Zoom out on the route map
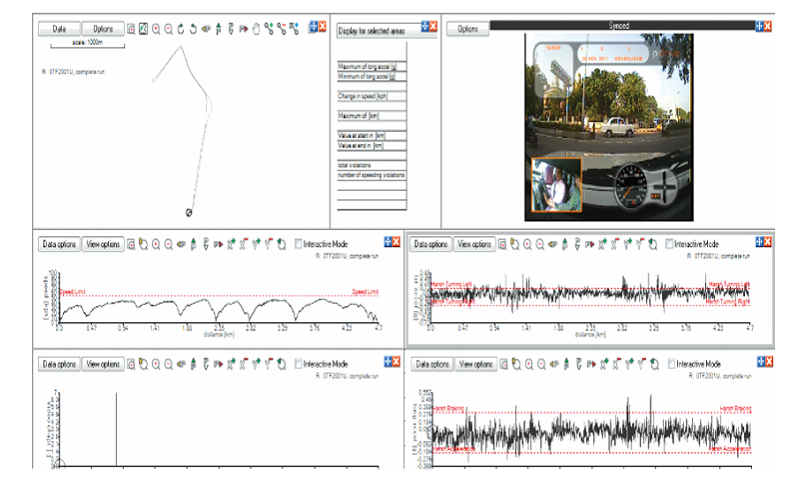This screenshot has width=800, height=501. click(x=168, y=29)
